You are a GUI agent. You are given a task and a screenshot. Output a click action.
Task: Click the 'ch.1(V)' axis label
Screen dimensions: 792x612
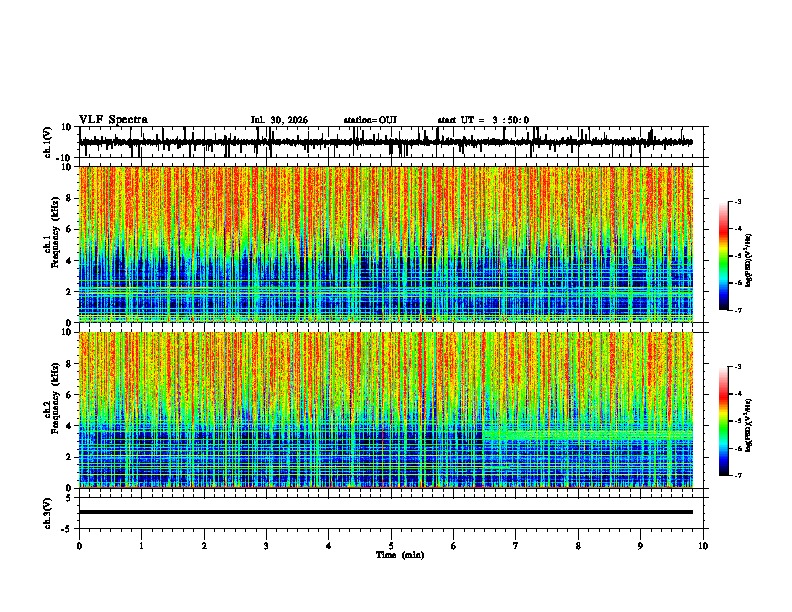[48, 143]
